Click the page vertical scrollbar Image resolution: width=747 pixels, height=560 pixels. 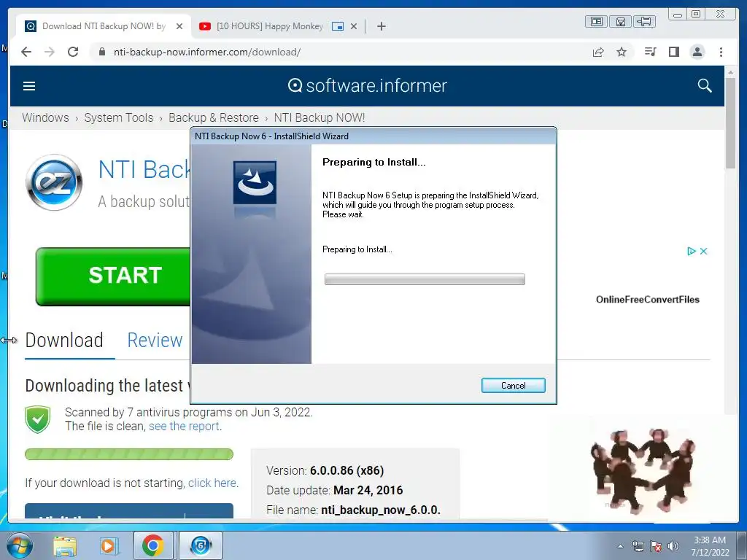[730, 122]
